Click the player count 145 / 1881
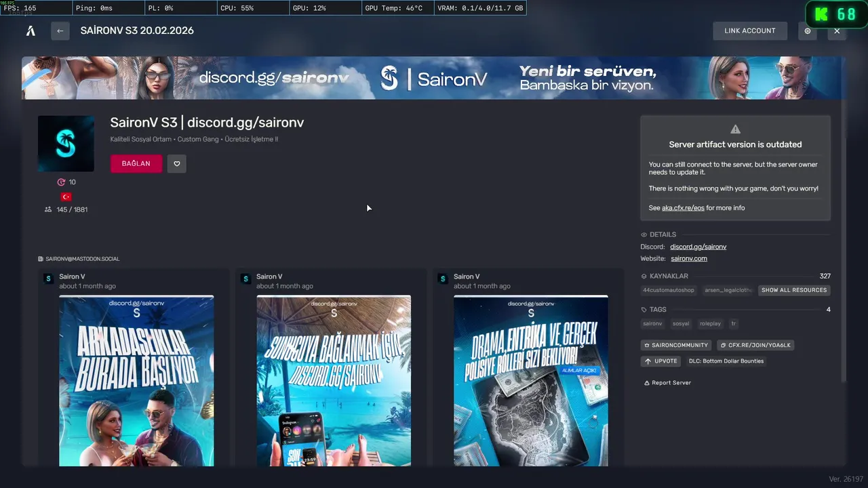868x488 pixels. 66,209
